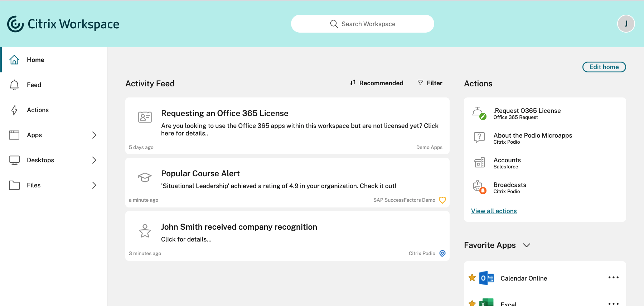This screenshot has height=306, width=644.
Task: Open the Filter options
Action: coord(430,83)
